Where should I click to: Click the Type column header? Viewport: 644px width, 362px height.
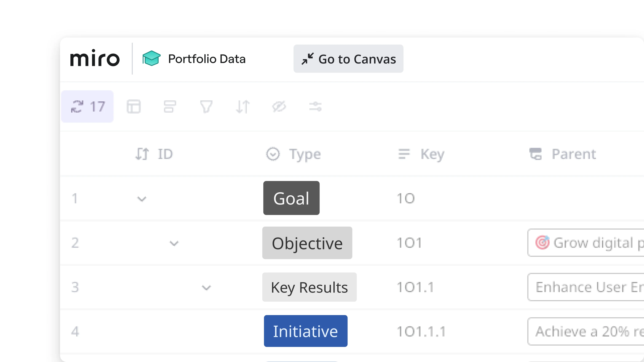coord(305,154)
